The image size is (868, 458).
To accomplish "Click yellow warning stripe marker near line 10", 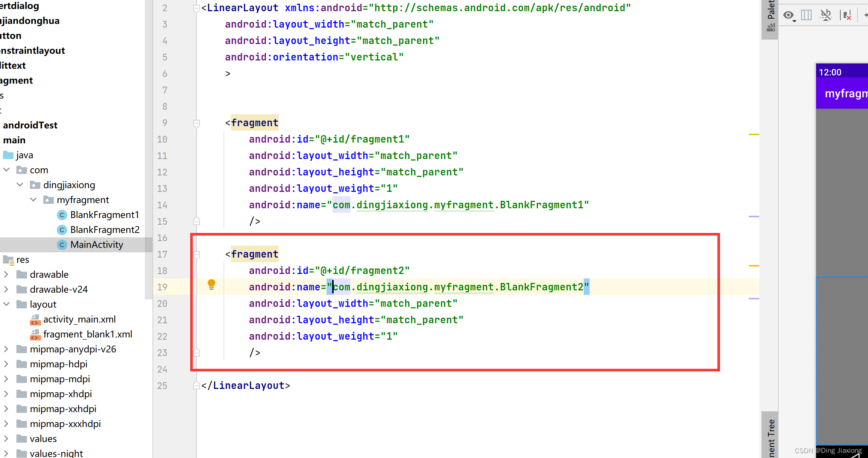I will 754,134.
